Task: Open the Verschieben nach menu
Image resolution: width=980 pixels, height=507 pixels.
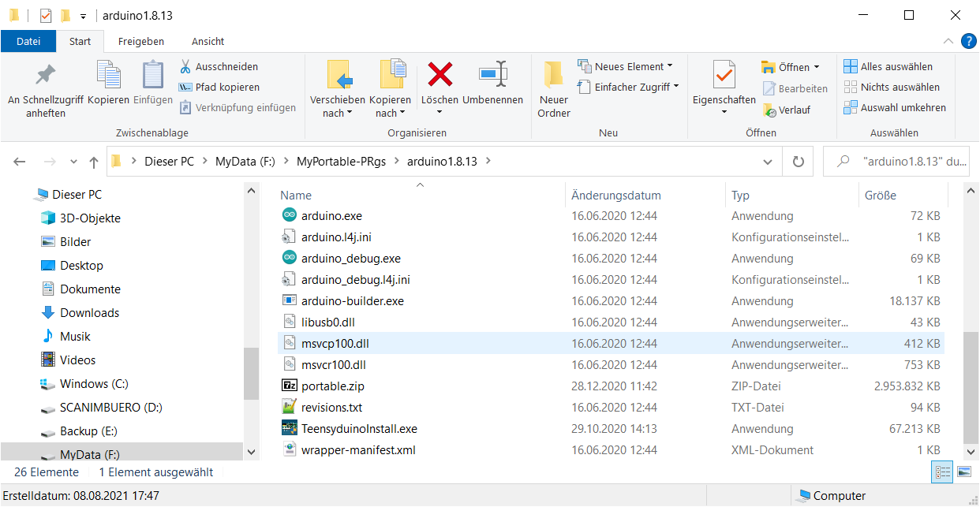Action: [x=338, y=88]
